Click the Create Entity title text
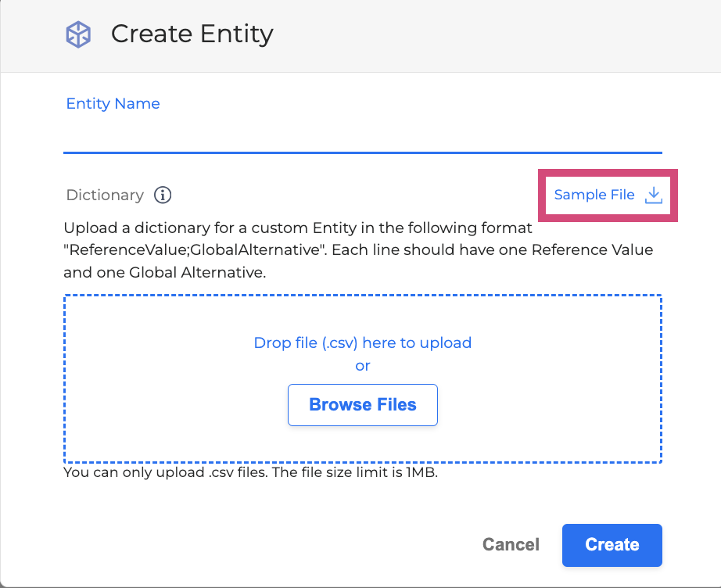Image resolution: width=721 pixels, height=588 pixels. coord(192,34)
